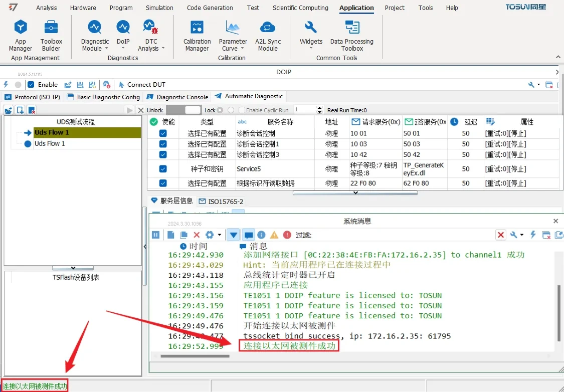Click the log filter input field
Screen dimensions: 564x392
(x=401, y=235)
